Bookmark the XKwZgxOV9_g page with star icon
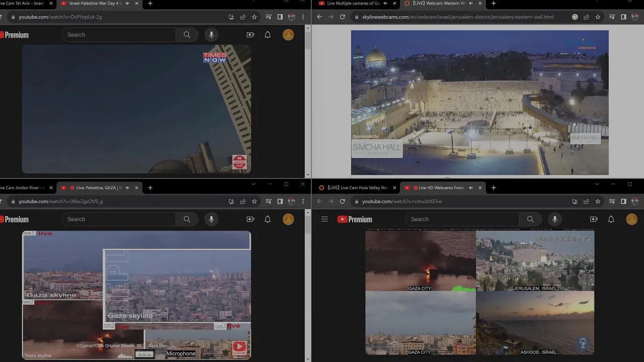644x362 pixels. [x=255, y=201]
